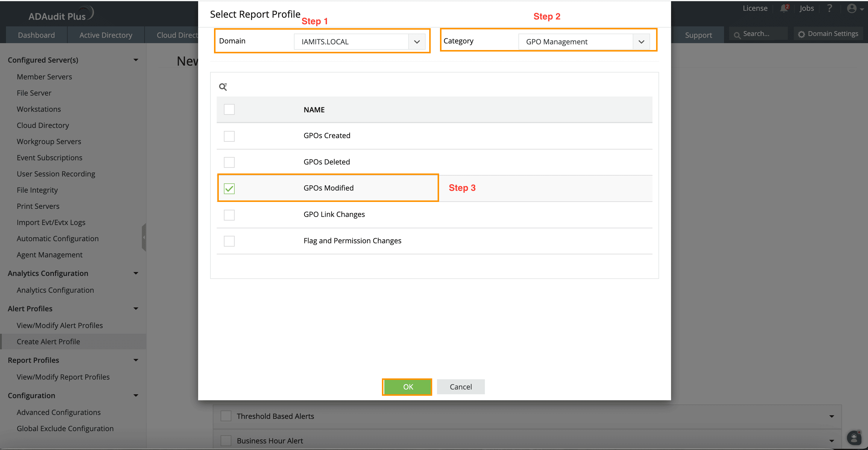Open the Active Directory tab
Screen dimensions: 868x450
[105, 35]
